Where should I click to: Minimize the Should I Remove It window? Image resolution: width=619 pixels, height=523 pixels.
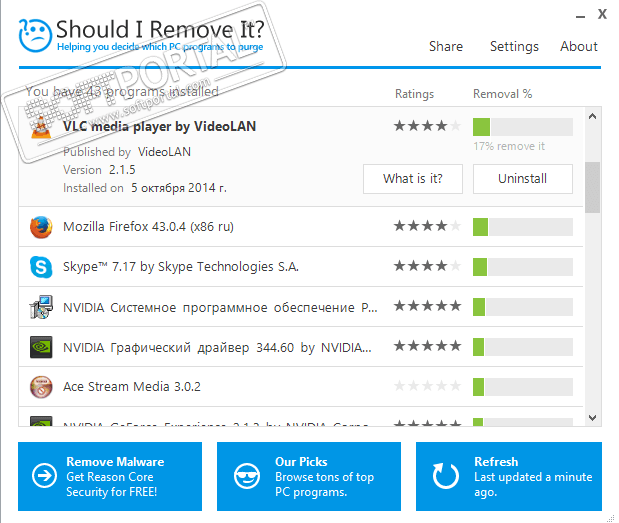pos(580,17)
